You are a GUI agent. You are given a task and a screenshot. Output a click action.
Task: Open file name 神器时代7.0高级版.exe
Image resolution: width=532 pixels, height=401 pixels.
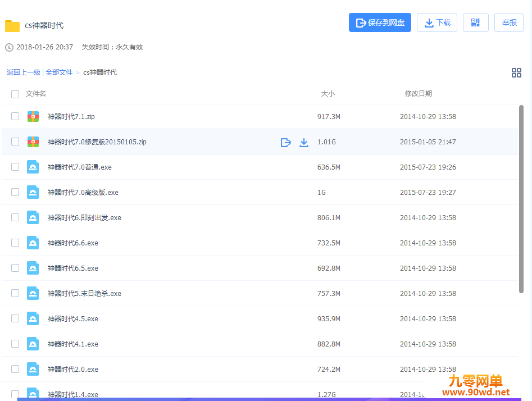pyautogui.click(x=83, y=193)
